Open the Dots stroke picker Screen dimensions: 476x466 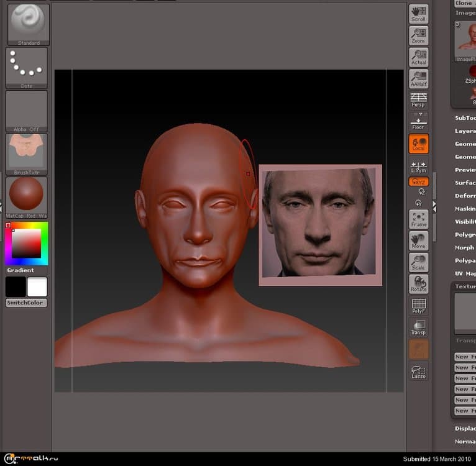click(26, 67)
